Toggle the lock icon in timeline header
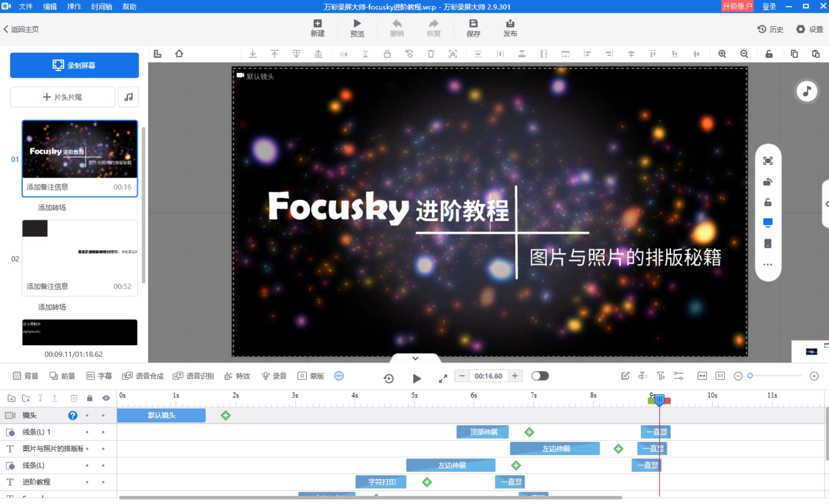Image resolution: width=829 pixels, height=504 pixels. click(x=90, y=398)
